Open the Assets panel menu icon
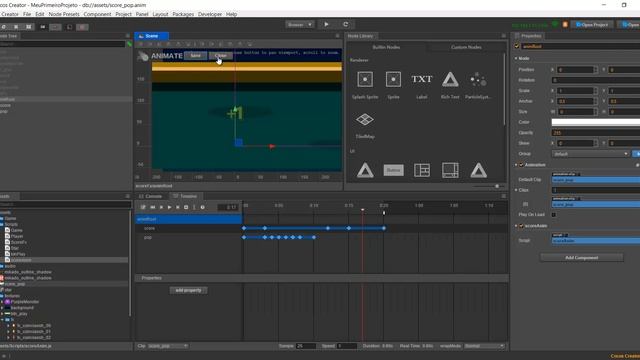The width and height of the screenshot is (640, 360). point(127,196)
